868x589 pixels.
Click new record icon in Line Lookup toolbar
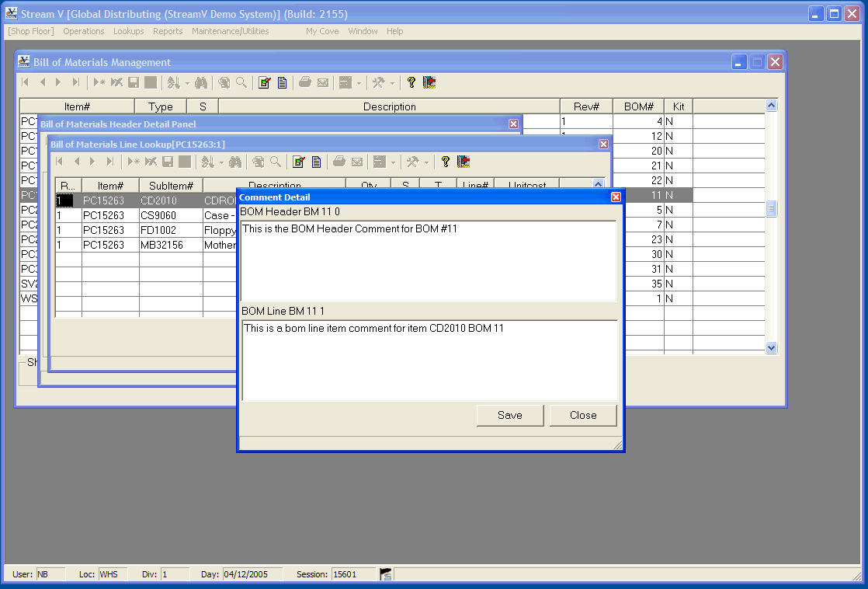(x=134, y=162)
